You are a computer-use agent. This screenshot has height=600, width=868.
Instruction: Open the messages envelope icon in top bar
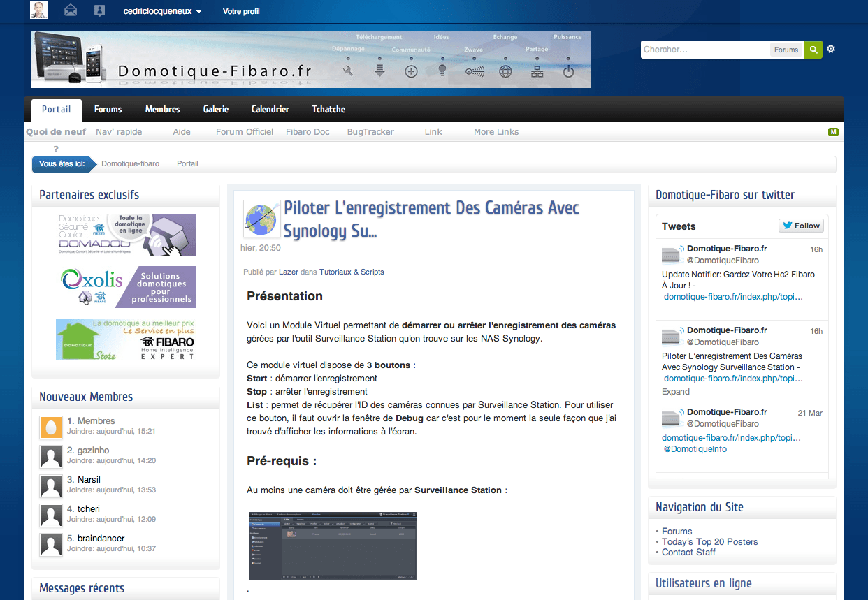[71, 10]
